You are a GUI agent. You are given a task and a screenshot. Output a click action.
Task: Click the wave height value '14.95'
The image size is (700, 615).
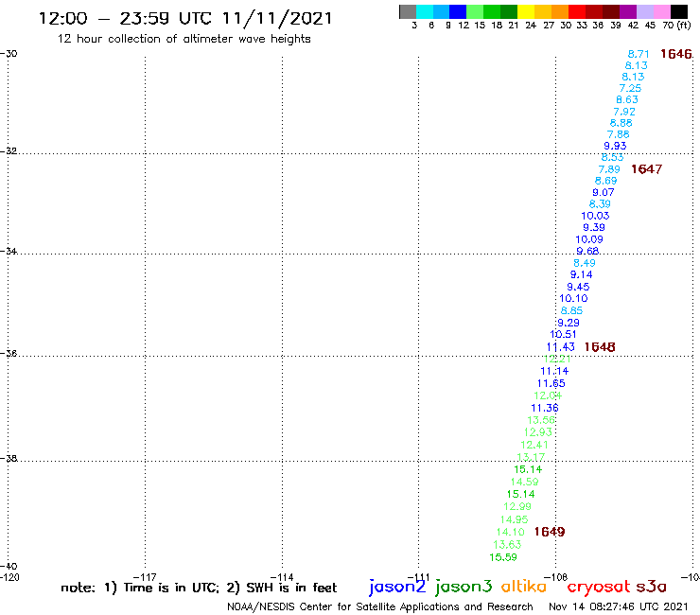515,519
